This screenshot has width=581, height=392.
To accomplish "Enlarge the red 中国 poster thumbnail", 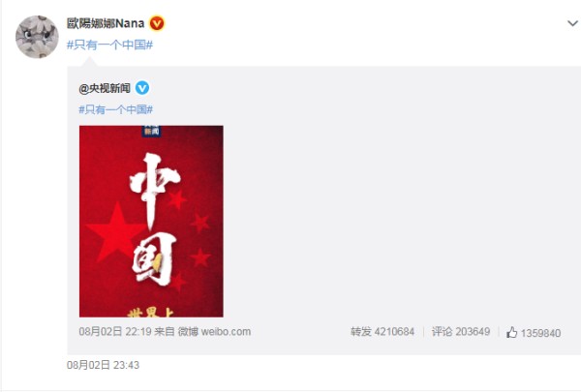I will click(151, 222).
